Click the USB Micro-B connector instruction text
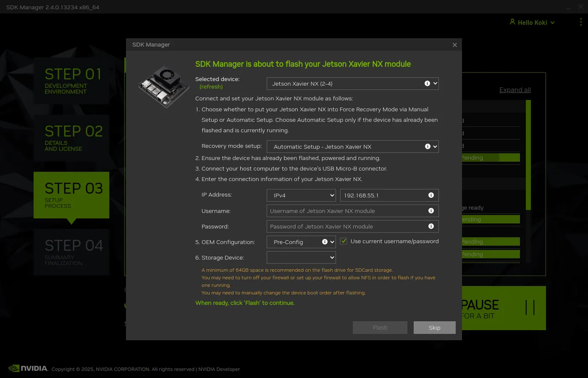Screen dimensions: 588x378 click(x=291, y=169)
